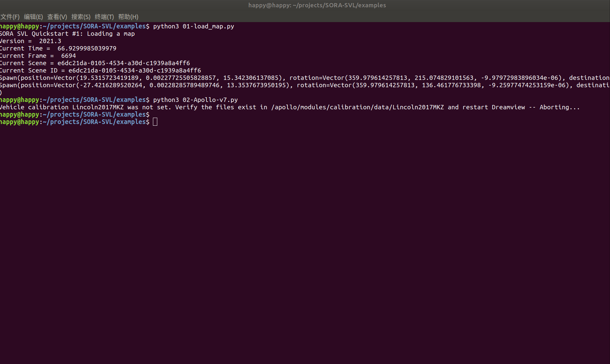The width and height of the screenshot is (610, 364).
Task: Open the 查看(V) menu
Action: coord(57,17)
